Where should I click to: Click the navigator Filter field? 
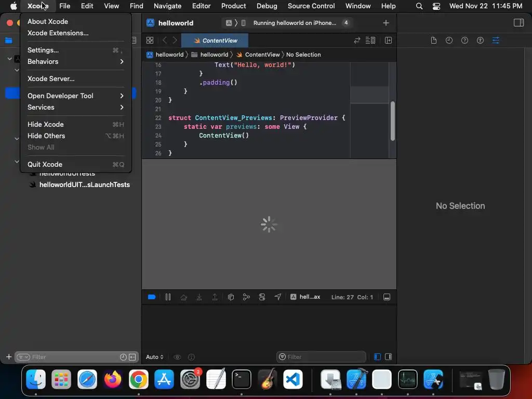pyautogui.click(x=76, y=357)
